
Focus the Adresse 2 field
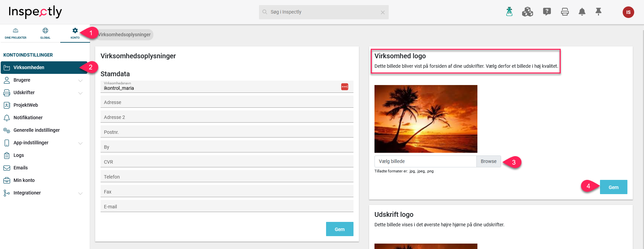[227, 117]
